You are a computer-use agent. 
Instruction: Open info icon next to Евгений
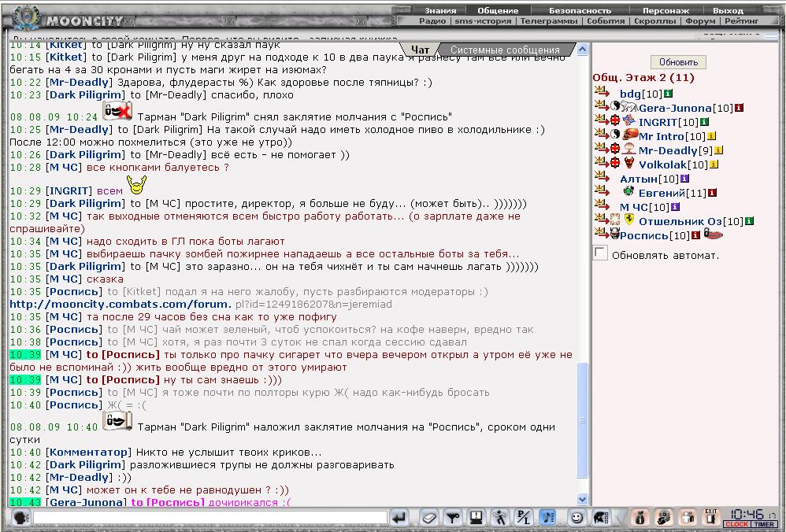712,192
